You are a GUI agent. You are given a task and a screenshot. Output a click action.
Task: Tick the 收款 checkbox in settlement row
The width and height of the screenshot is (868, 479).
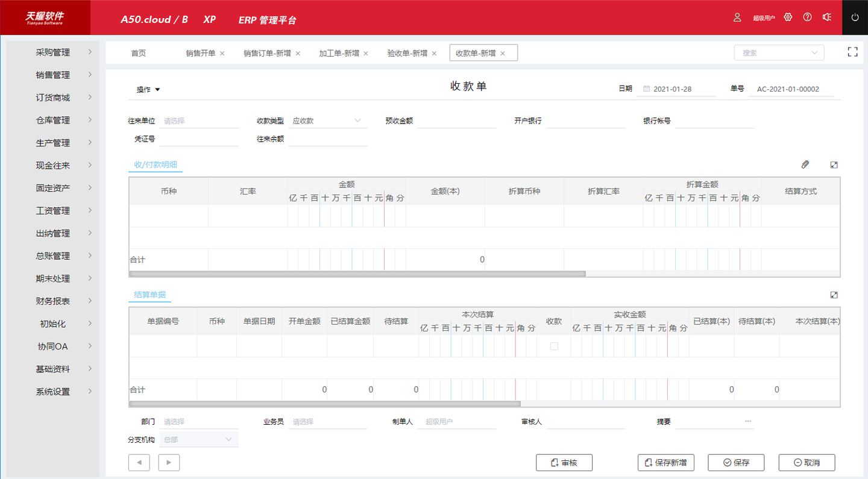point(554,346)
